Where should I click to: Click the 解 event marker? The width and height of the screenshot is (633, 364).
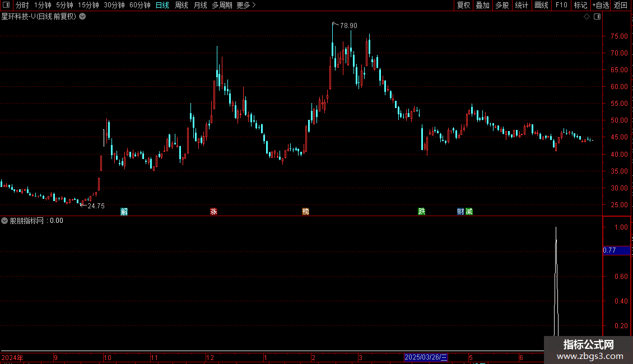coord(124,212)
